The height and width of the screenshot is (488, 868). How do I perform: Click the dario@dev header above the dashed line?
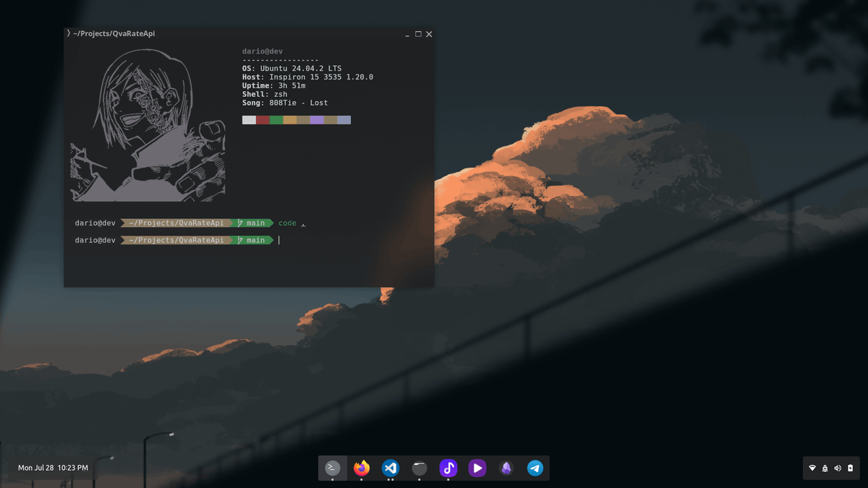[263, 51]
